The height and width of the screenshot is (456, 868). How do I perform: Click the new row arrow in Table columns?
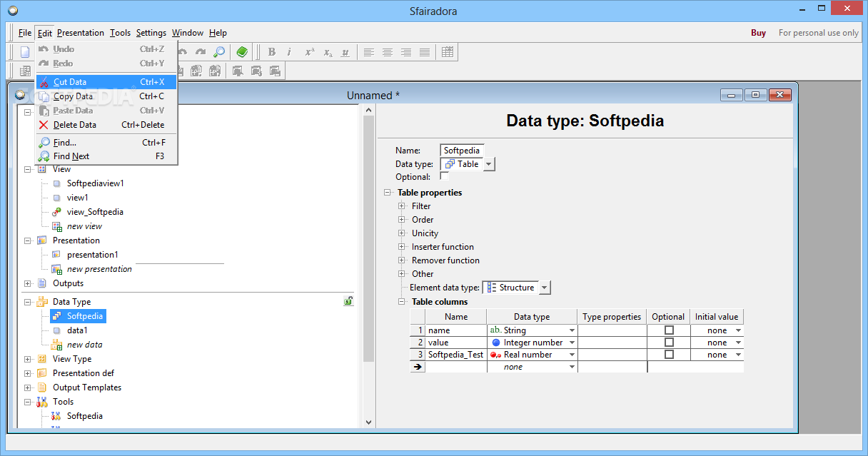click(418, 367)
